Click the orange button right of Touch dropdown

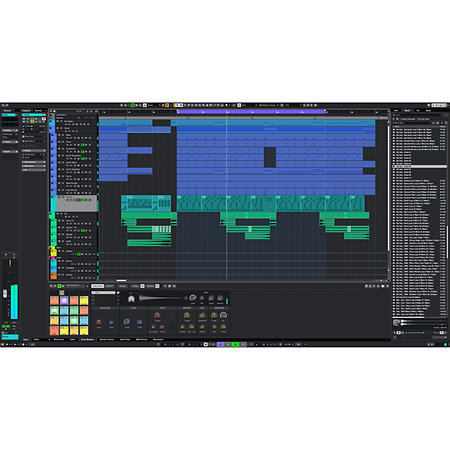coord(167,105)
